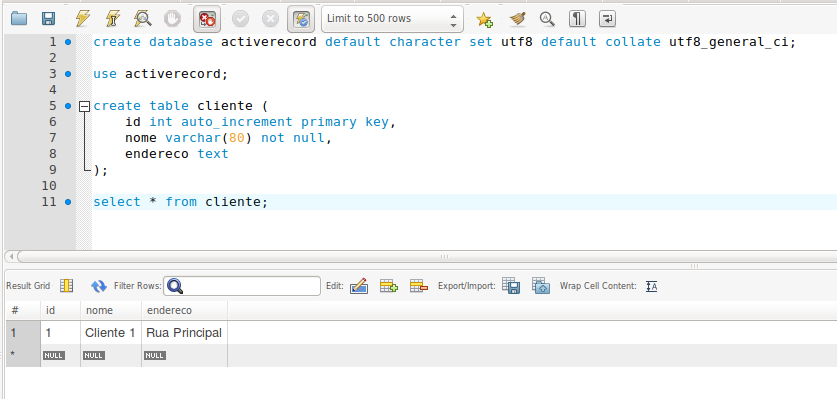This screenshot has height=399, width=837.
Task: Click the use activerecord statement
Action: tap(161, 74)
